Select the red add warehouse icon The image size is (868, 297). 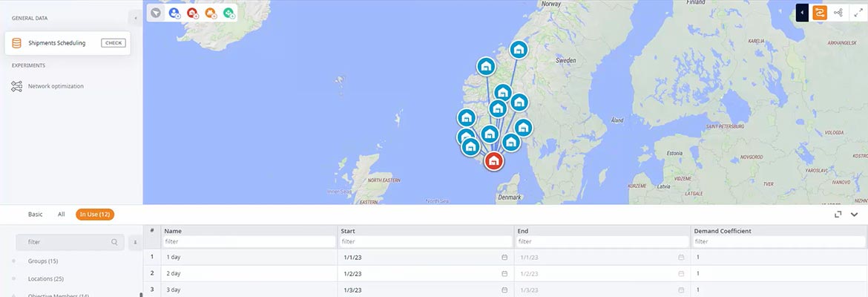192,13
